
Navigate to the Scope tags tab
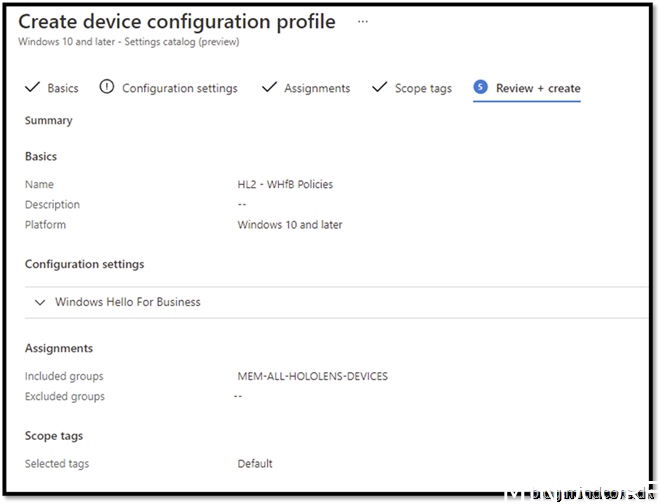click(x=423, y=88)
